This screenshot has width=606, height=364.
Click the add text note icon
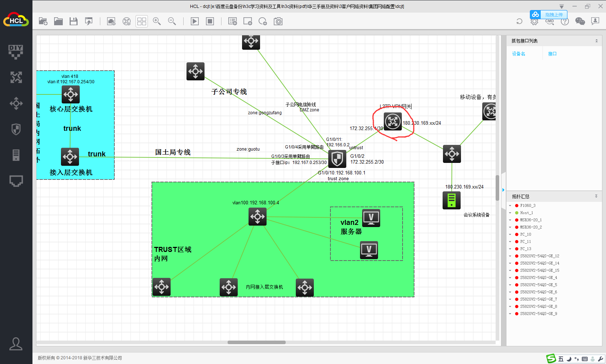233,22
